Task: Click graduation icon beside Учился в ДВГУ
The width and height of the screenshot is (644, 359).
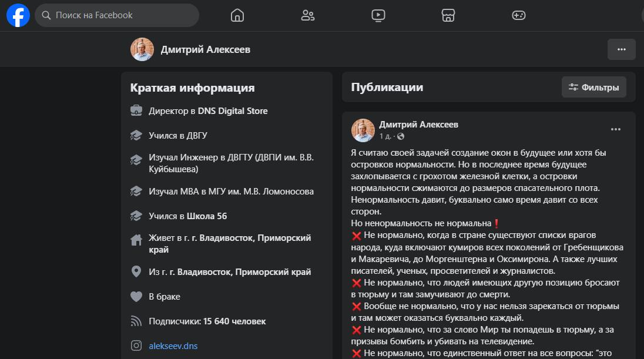Action: [x=136, y=135]
